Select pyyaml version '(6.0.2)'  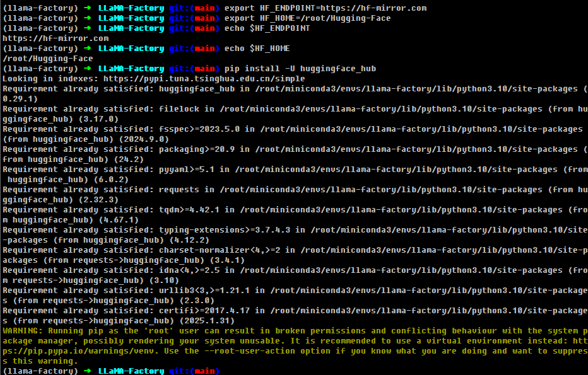111,180
